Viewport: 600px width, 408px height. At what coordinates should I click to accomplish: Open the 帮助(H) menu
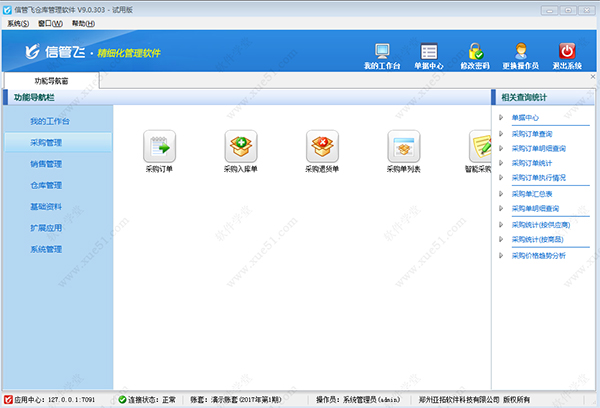point(84,23)
